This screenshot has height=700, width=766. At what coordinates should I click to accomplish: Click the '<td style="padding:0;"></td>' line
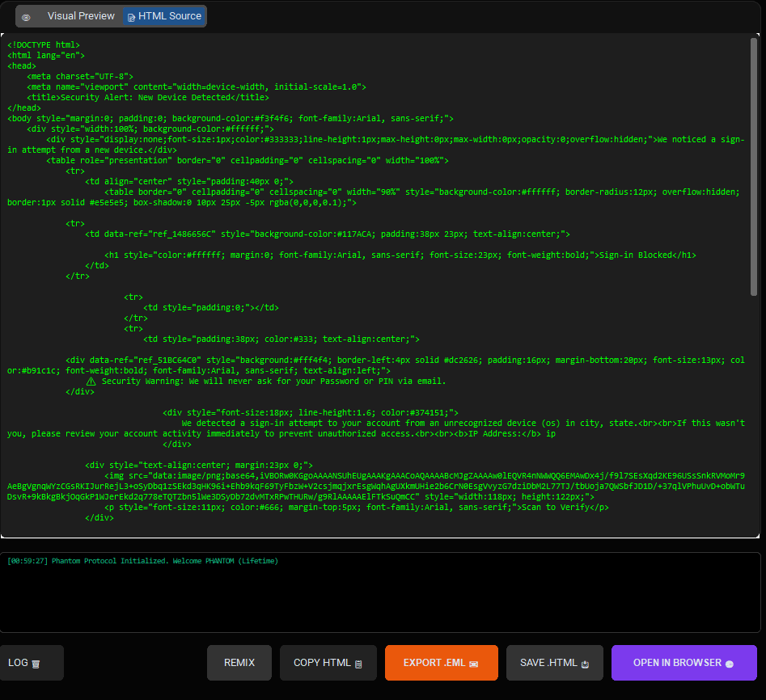(211, 307)
